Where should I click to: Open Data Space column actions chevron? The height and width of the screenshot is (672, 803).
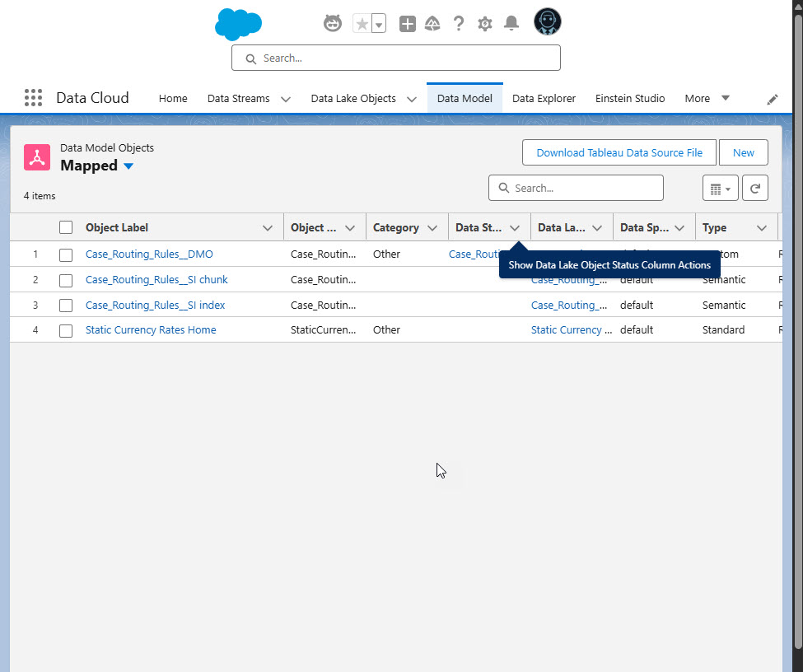coord(679,228)
